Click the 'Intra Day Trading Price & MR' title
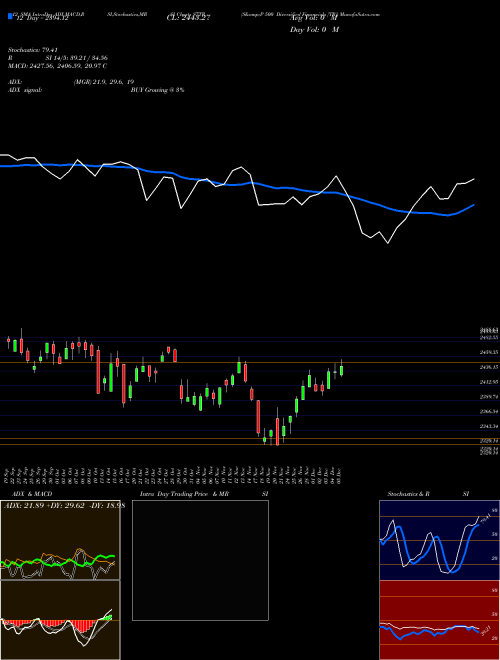The image size is (500, 660). 184,494
